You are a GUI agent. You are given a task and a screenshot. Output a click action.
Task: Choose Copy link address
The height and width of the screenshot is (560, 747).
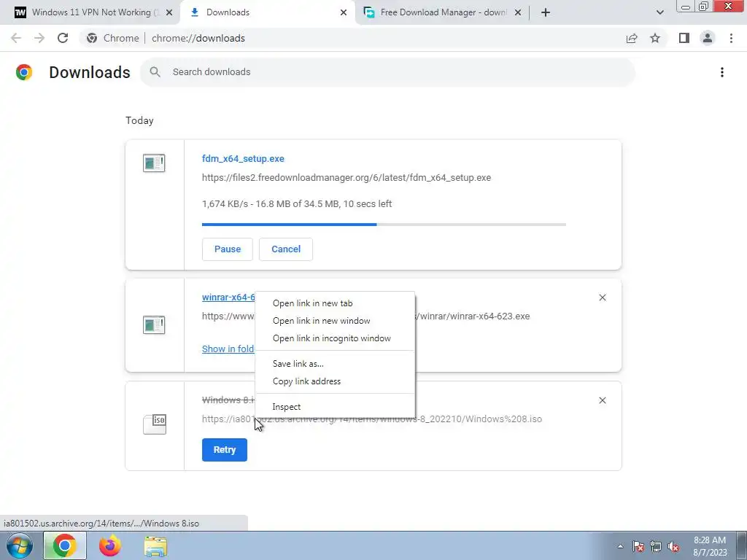coord(335,381)
